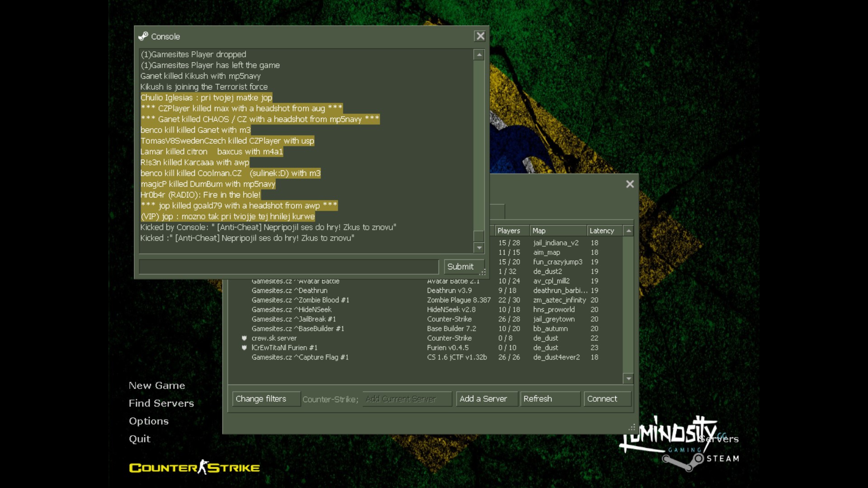Select Gamesites.cz ^JailBreak #1 server
Image resolution: width=868 pixels, height=488 pixels.
(425, 319)
